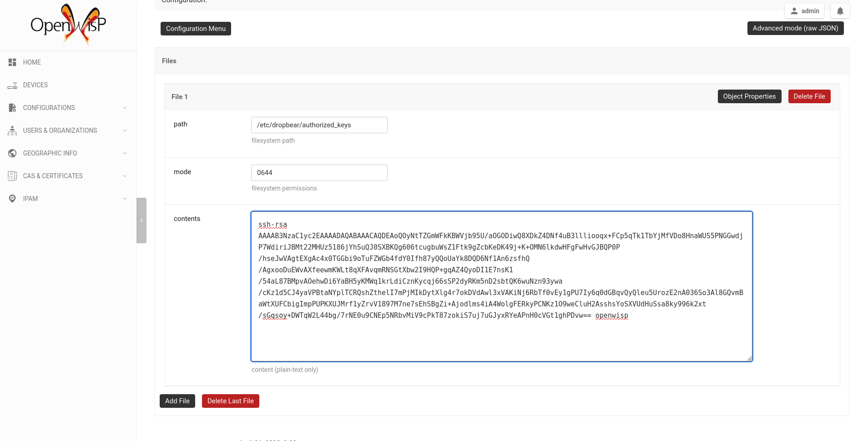This screenshot has height=441, width=868.
Task: Expand the Configurations submenu chevron
Action: (x=125, y=108)
